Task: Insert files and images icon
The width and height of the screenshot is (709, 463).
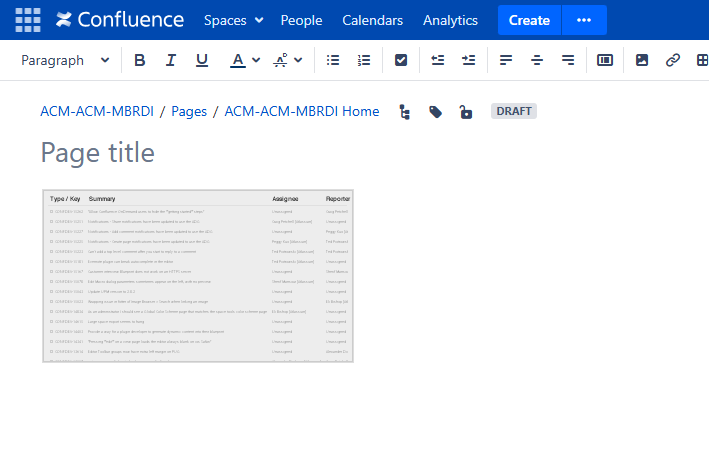Action: point(642,60)
